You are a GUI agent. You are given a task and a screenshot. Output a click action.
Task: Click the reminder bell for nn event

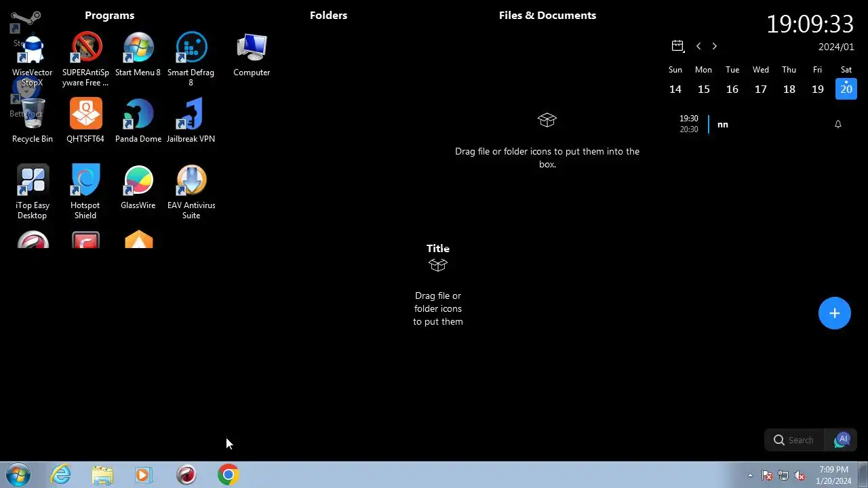(838, 124)
